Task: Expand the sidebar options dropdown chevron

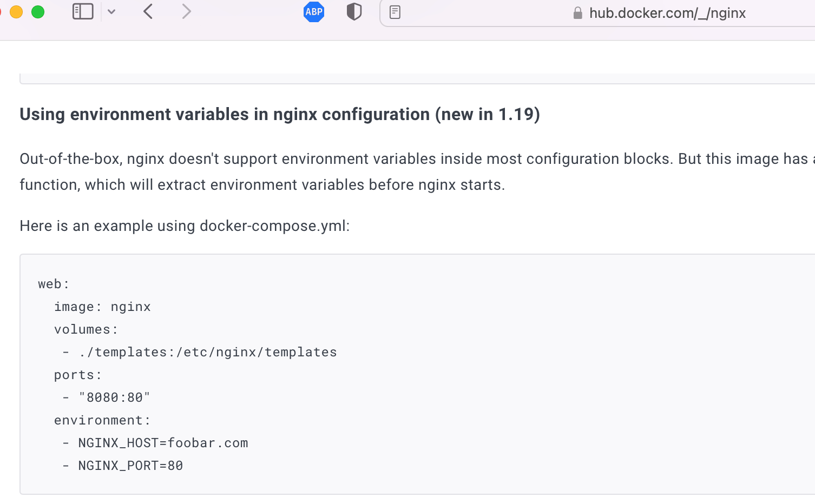Action: [111, 11]
